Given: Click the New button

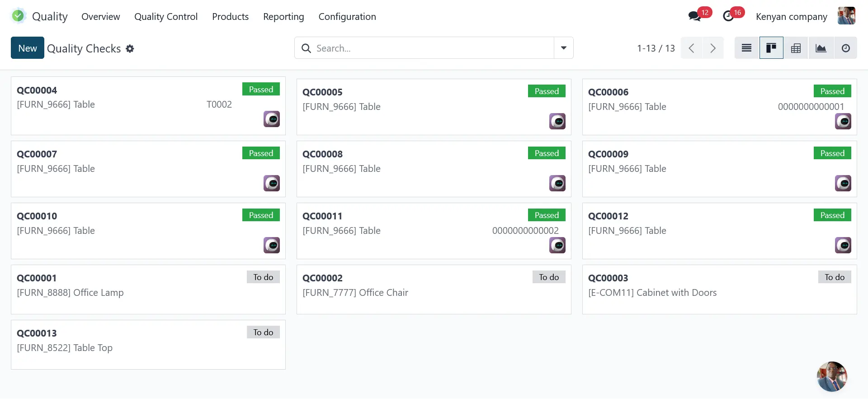Looking at the screenshot, I should [x=28, y=48].
